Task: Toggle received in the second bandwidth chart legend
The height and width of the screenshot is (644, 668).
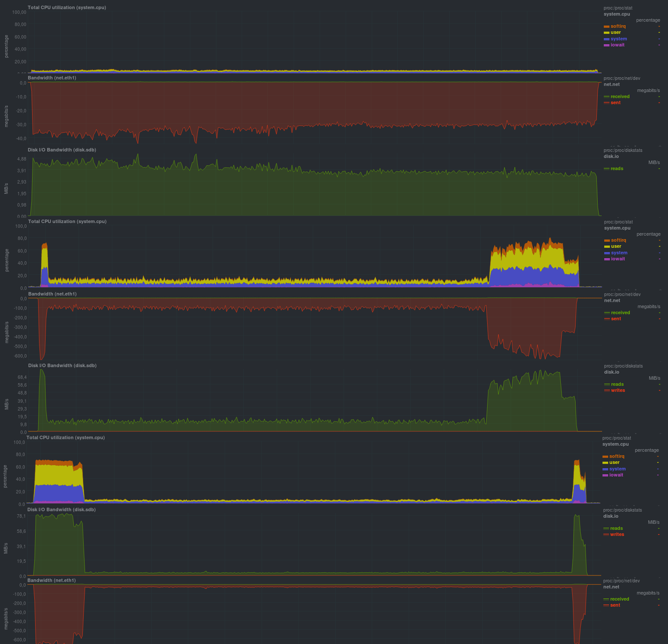Action: tap(620, 313)
